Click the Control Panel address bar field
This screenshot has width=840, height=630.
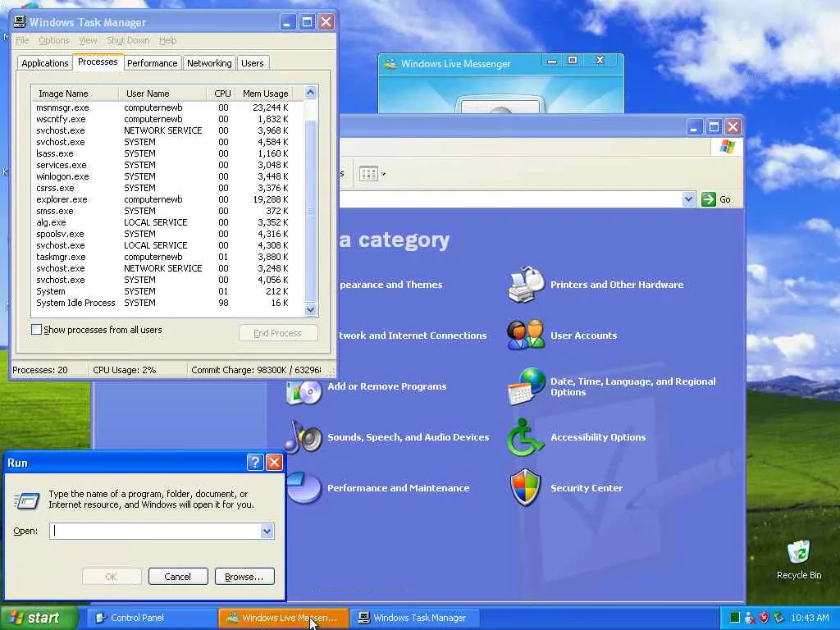point(511,199)
